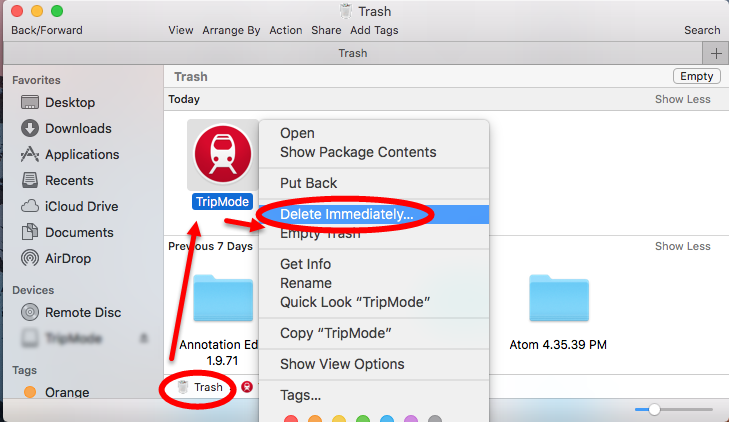Select iCloud Drive in sidebar
This screenshot has height=422, width=729.
[x=69, y=206]
